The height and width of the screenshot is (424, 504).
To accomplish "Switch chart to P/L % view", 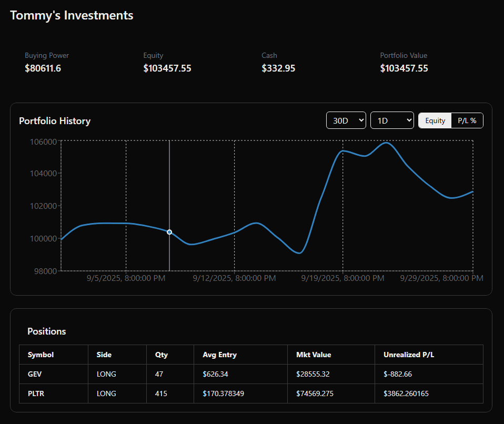I will 467,120.
